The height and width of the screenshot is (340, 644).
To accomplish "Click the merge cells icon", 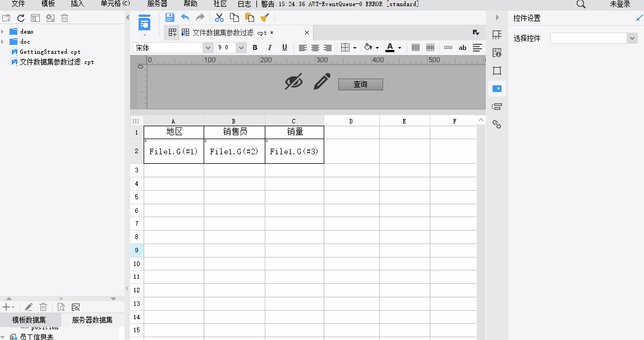I will 416,48.
